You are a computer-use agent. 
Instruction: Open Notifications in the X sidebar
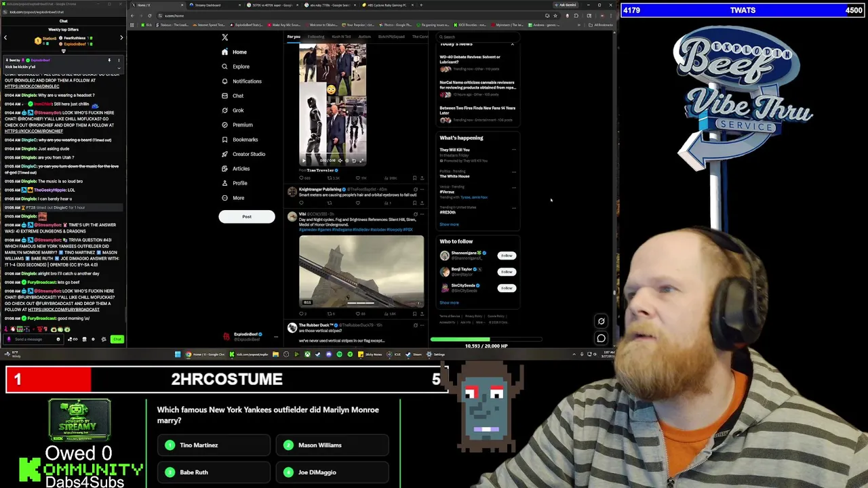241,81
